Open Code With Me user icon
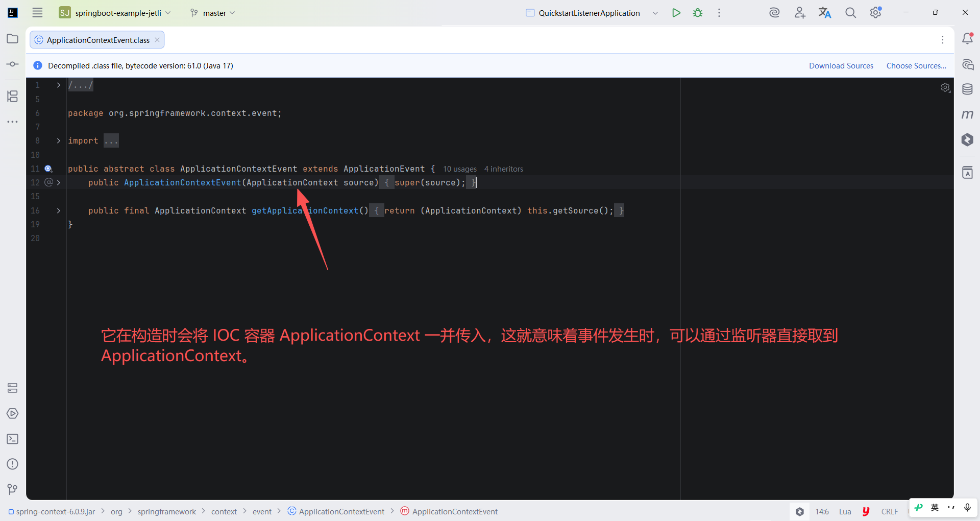980x521 pixels. tap(800, 13)
